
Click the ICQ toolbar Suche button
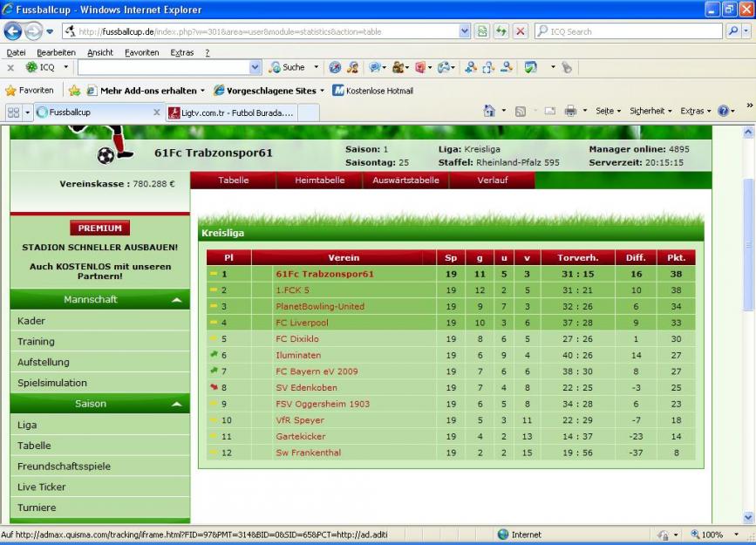coord(287,67)
